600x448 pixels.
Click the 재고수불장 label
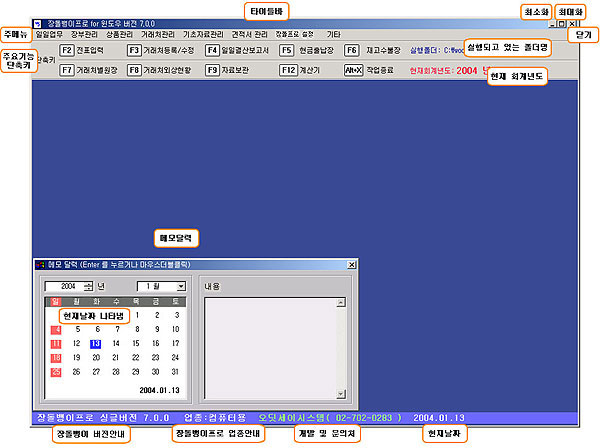[383, 50]
